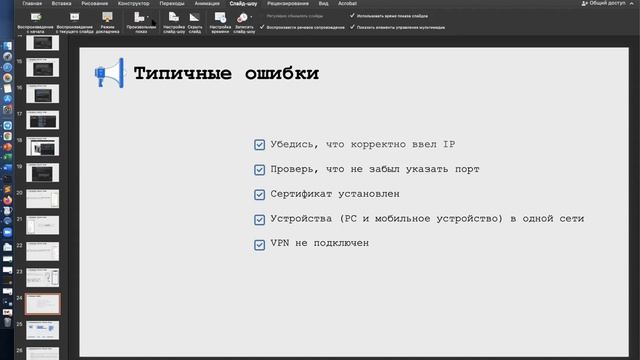Open App Store from the Dock

click(x=7, y=99)
